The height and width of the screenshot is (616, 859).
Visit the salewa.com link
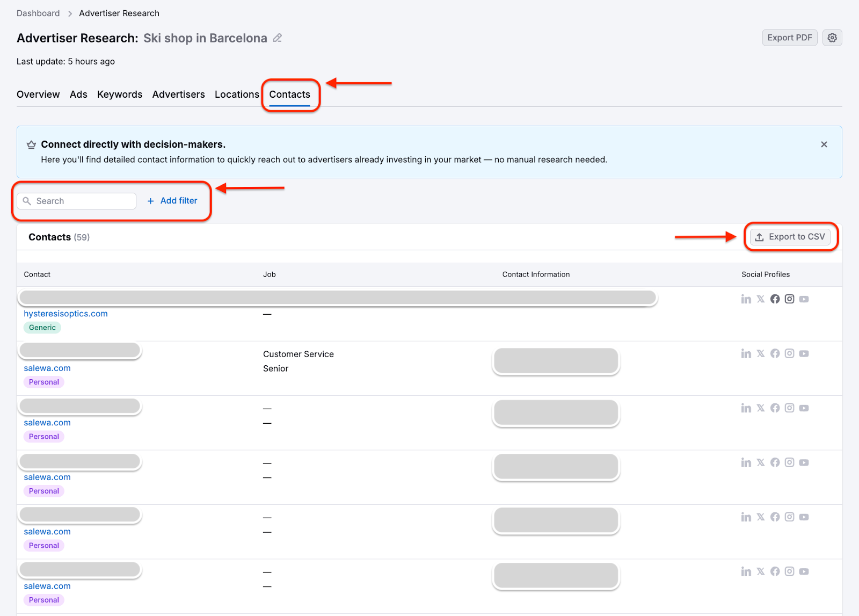pos(47,368)
